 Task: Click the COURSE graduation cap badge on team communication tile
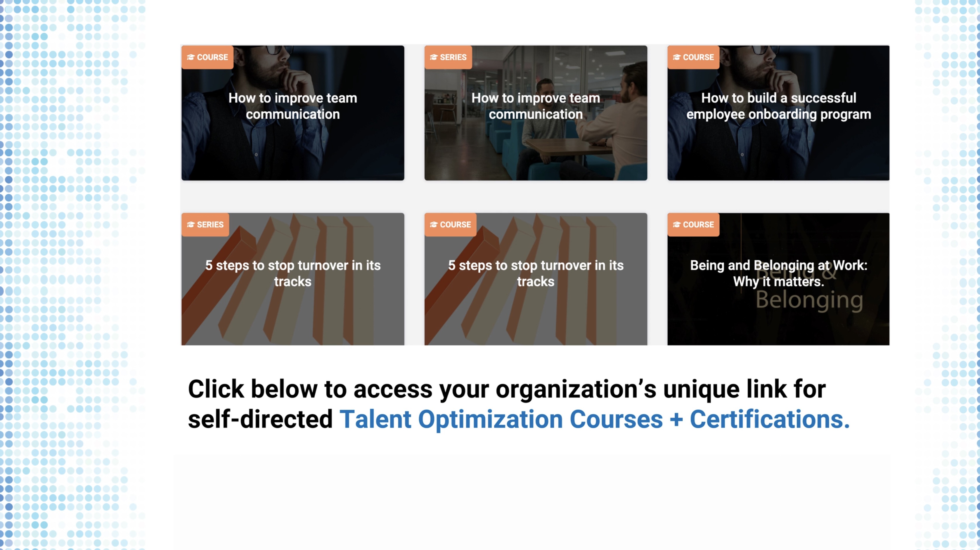pyautogui.click(x=207, y=57)
